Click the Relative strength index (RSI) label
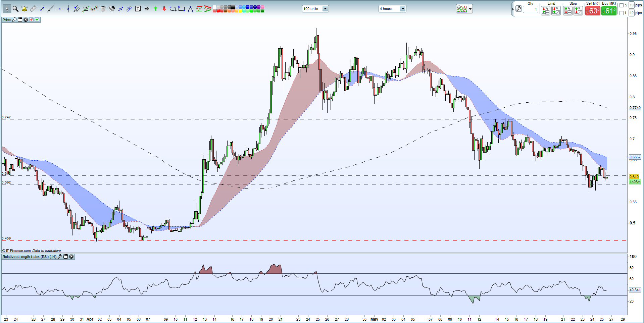Image resolution: width=644 pixels, height=323 pixels. click(30, 257)
